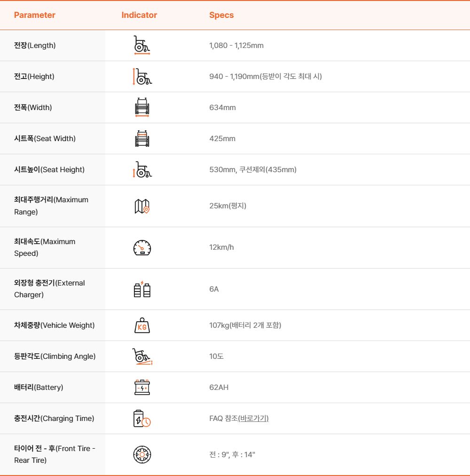The width and height of the screenshot is (470, 476).
Task: Click the 6A charger value
Action: click(x=214, y=289)
